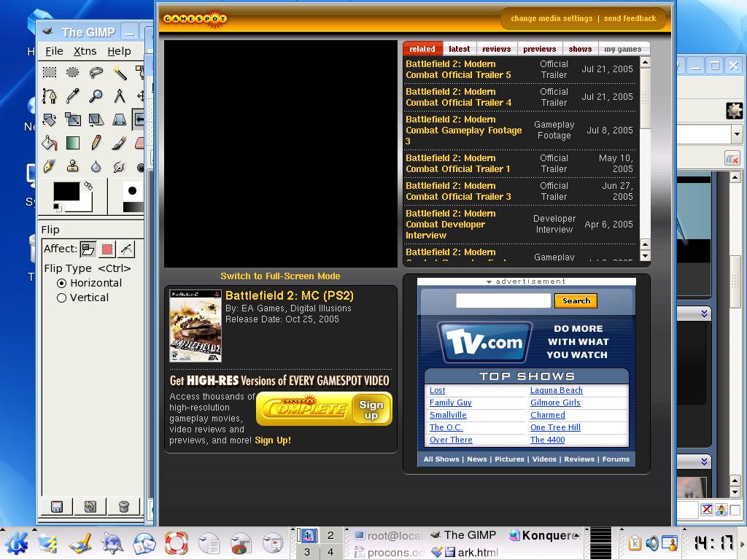Select the Clone stamp tool
The image size is (747, 560).
(72, 166)
